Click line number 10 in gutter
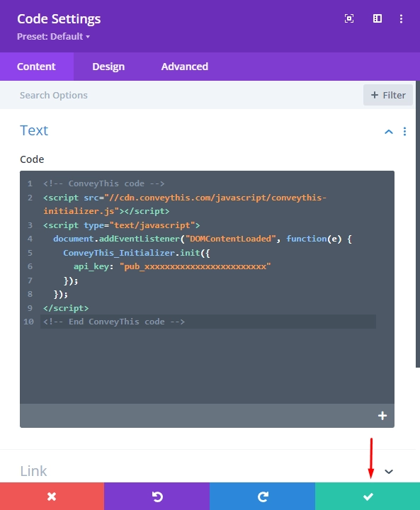Viewport: 420px width, 510px height. tap(28, 322)
